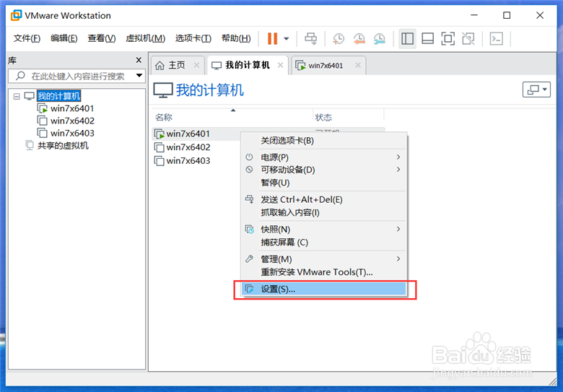Open the 帮助(H) menu
Screen dimensions: 563x392
point(236,38)
